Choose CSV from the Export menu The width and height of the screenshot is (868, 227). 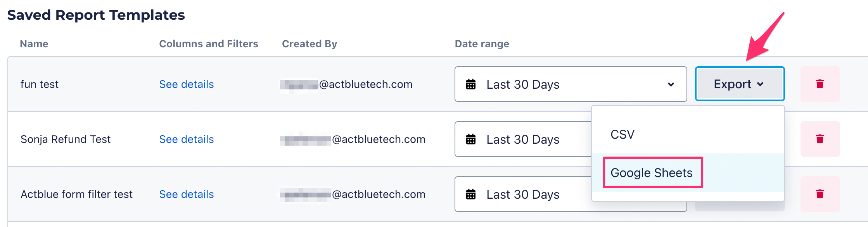click(x=622, y=134)
